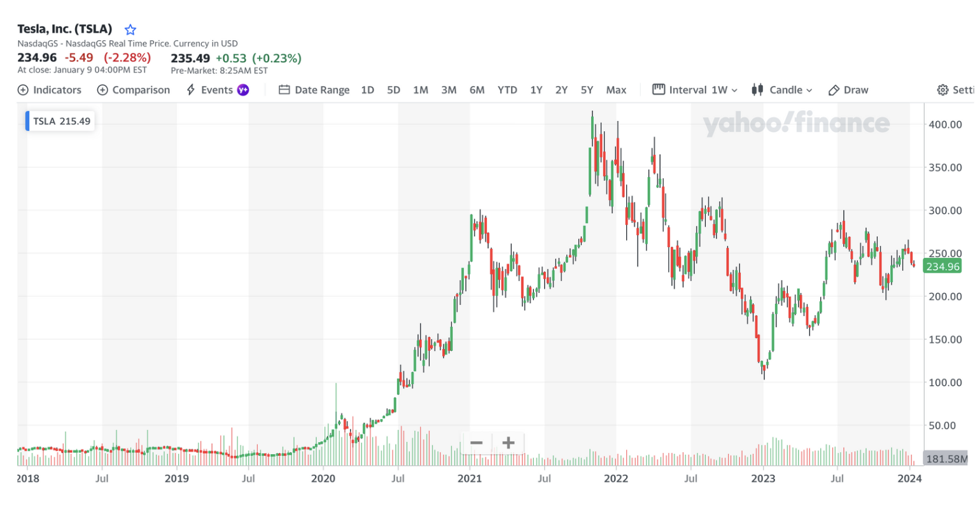This screenshot has height=512, width=980.
Task: Select the 1Y range
Action: (536, 90)
